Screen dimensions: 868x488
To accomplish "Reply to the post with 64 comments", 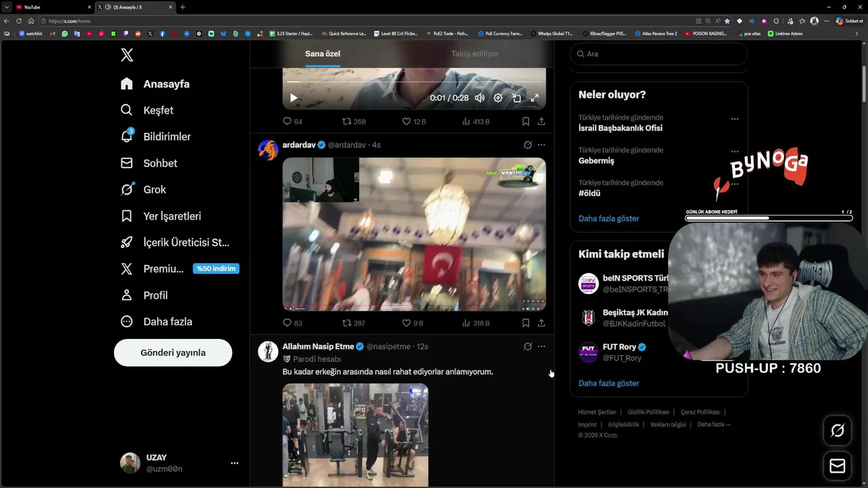I will [x=292, y=121].
